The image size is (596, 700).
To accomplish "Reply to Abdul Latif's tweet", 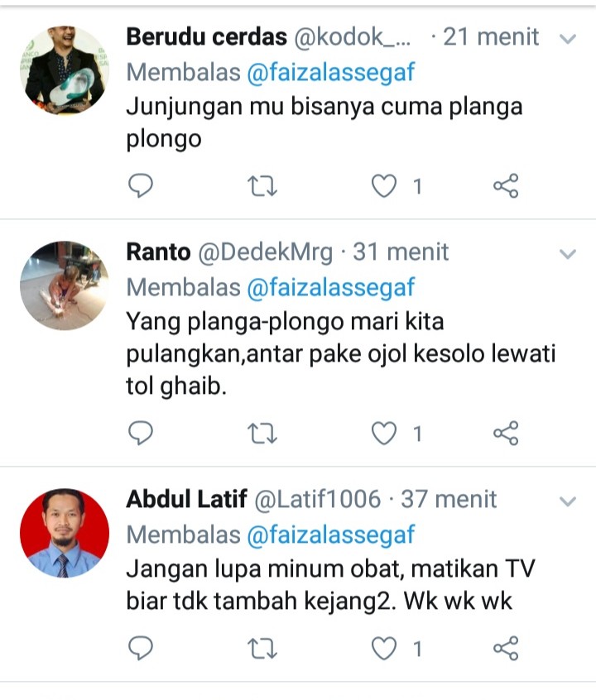I will pos(140,648).
